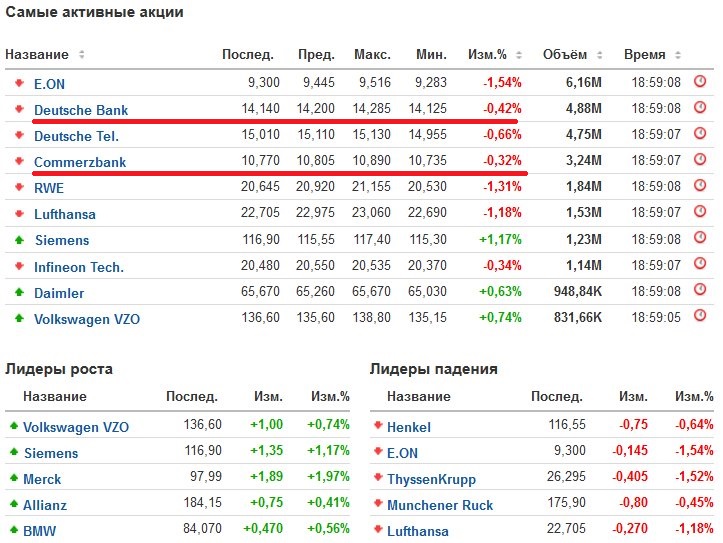Click red down arrow beside Lufthansa in active table
The width and height of the screenshot is (723, 543).
pos(17,214)
